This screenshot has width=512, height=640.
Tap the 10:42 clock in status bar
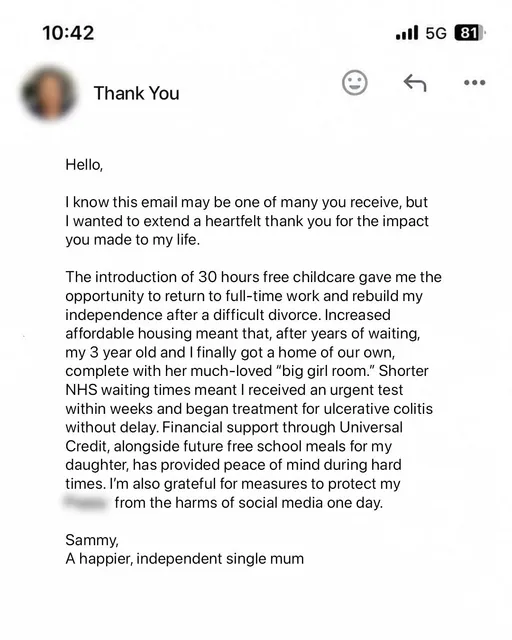(x=68, y=33)
